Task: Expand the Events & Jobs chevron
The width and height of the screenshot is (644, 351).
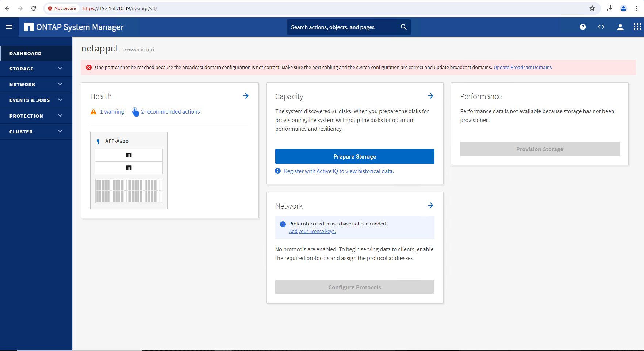Action: coord(60,100)
